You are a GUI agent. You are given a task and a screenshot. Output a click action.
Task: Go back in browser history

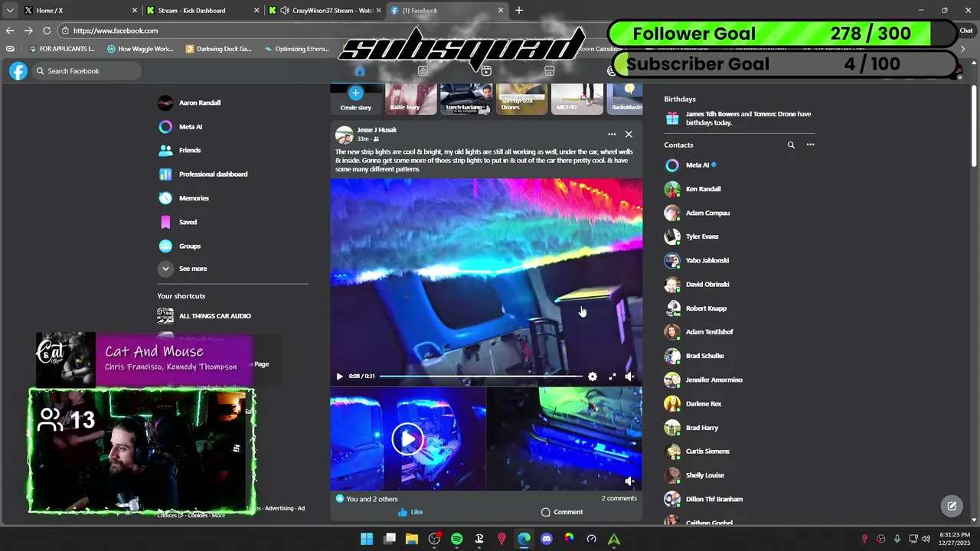(10, 31)
